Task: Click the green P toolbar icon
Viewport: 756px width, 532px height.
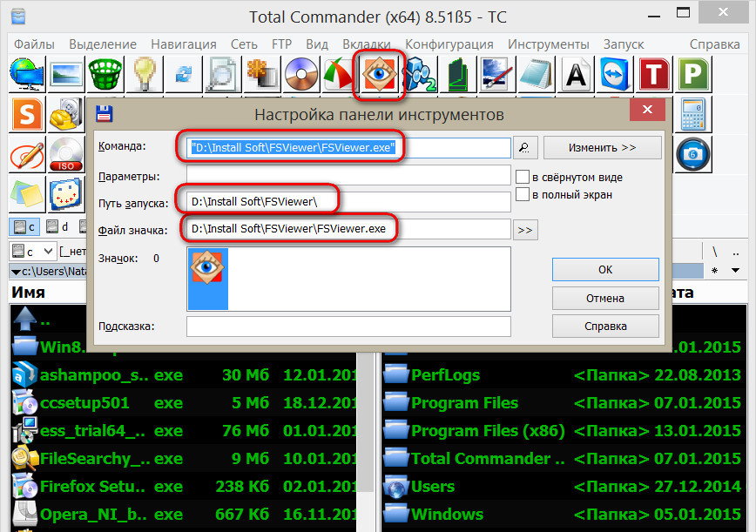Action: coord(692,74)
